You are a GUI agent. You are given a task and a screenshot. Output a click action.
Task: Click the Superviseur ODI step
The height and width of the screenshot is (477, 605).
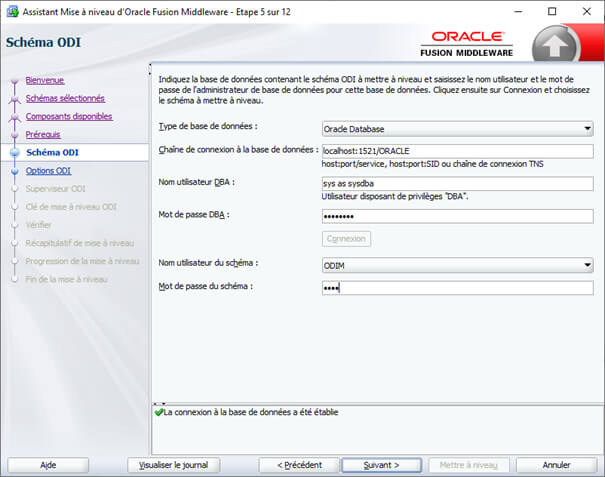pos(56,189)
